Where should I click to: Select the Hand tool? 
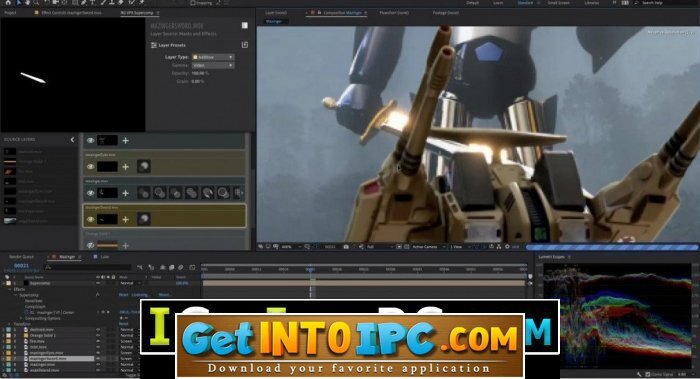coord(27,2)
